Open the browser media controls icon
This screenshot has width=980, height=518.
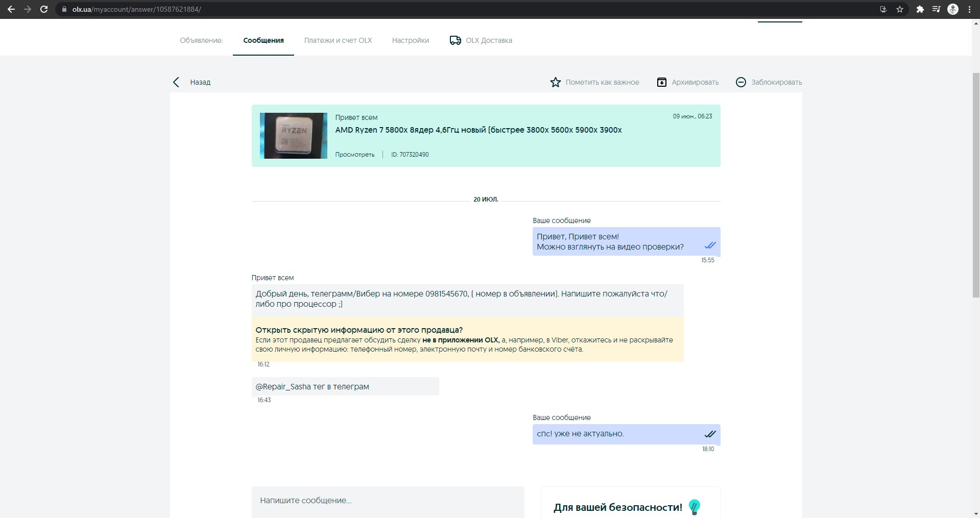point(936,9)
